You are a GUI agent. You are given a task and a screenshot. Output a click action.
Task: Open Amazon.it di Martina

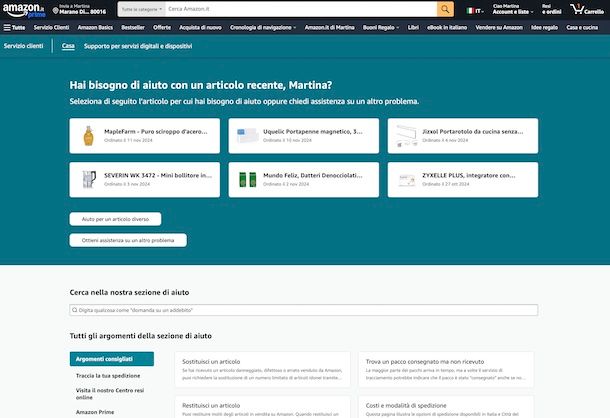(x=330, y=28)
